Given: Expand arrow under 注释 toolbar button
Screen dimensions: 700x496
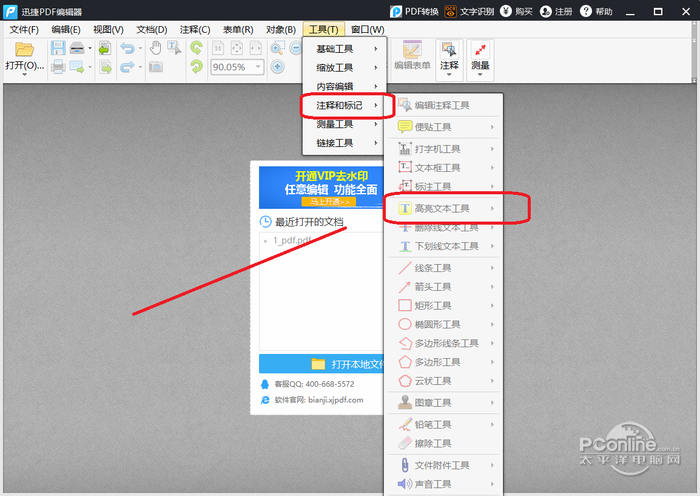Looking at the screenshot, I should point(449,75).
